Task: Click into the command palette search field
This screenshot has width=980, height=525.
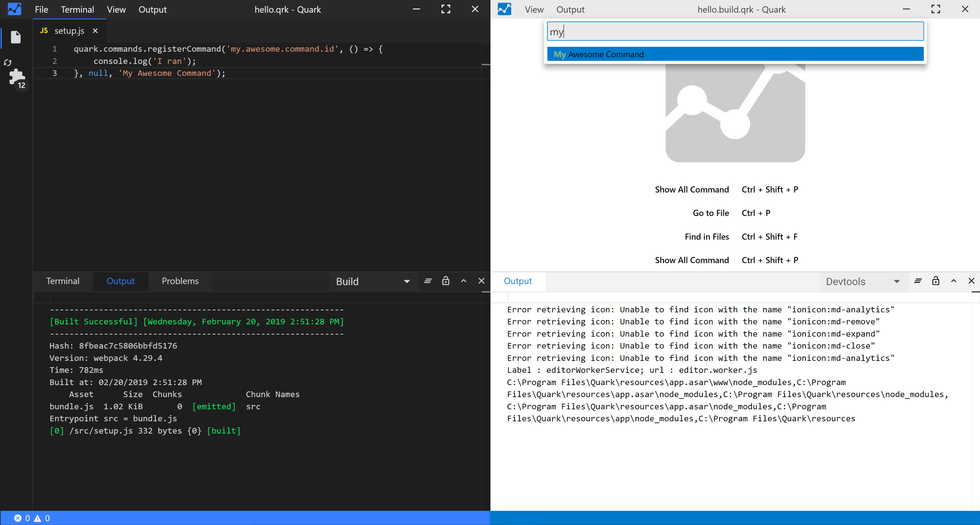Action: (x=735, y=32)
